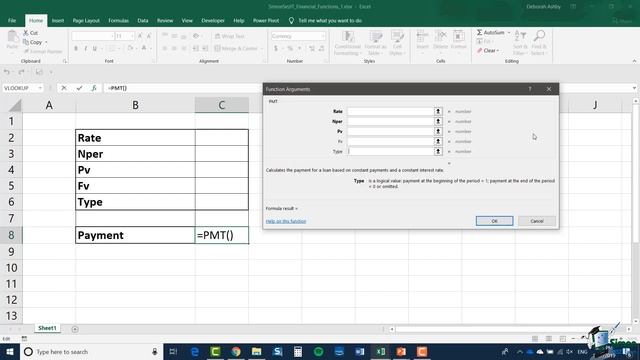The image size is (640, 360).
Task: Collapse the Rate field range selector
Action: pyautogui.click(x=438, y=111)
